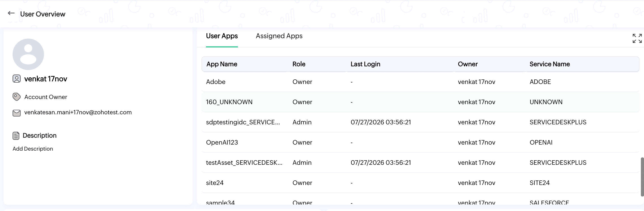Click the Admin role in sdptestingidc row
This screenshot has width=644, height=211.
tap(302, 122)
